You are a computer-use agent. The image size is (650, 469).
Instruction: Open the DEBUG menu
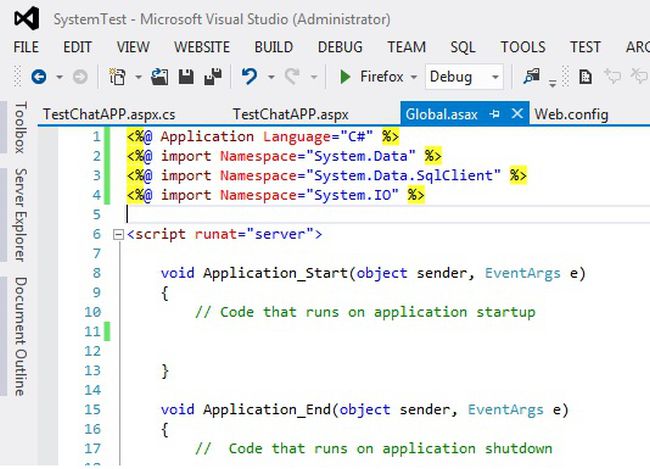click(x=340, y=47)
